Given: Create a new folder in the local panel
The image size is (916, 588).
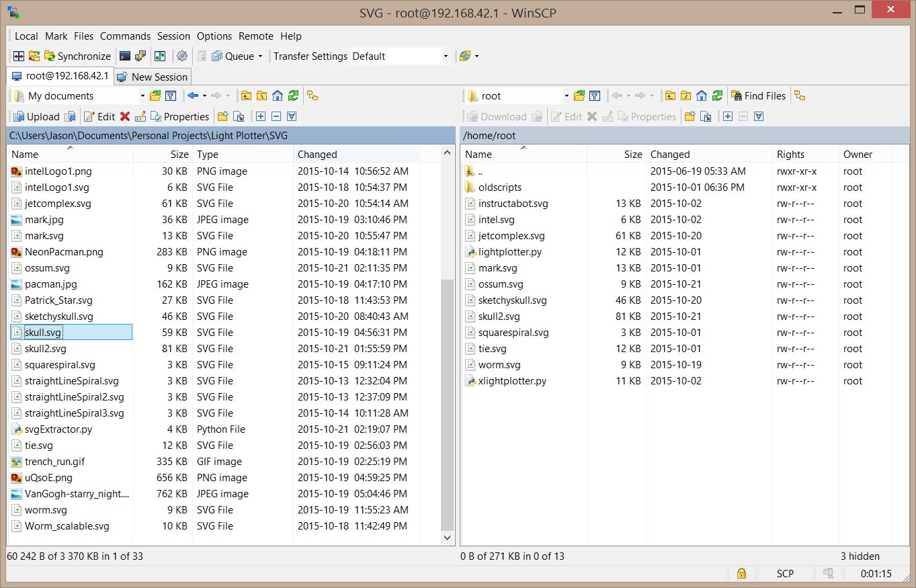Looking at the screenshot, I should click(x=222, y=117).
